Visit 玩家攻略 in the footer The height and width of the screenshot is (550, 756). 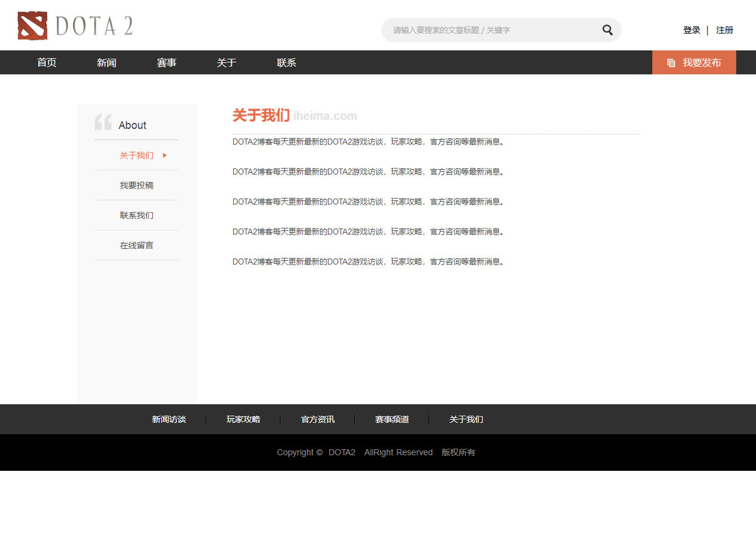click(x=243, y=419)
